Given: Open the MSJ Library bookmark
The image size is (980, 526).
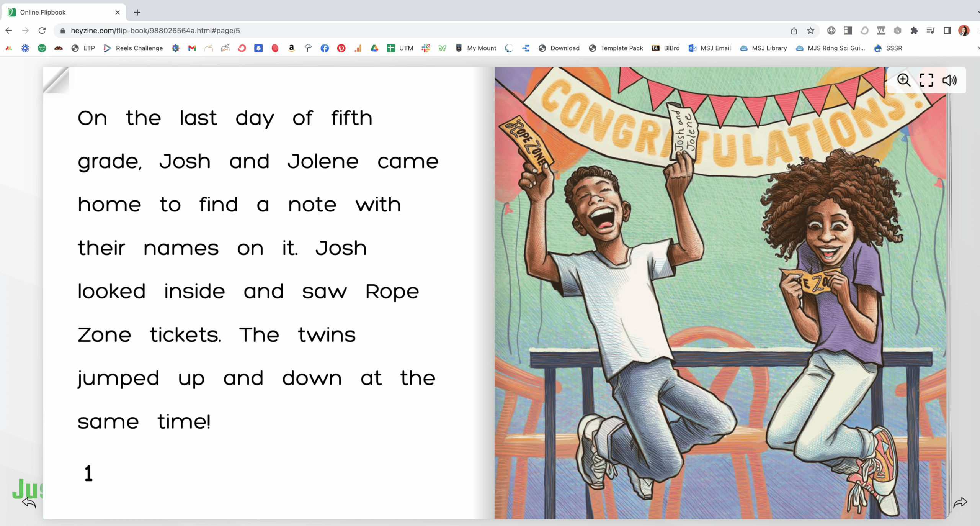Looking at the screenshot, I should (763, 48).
